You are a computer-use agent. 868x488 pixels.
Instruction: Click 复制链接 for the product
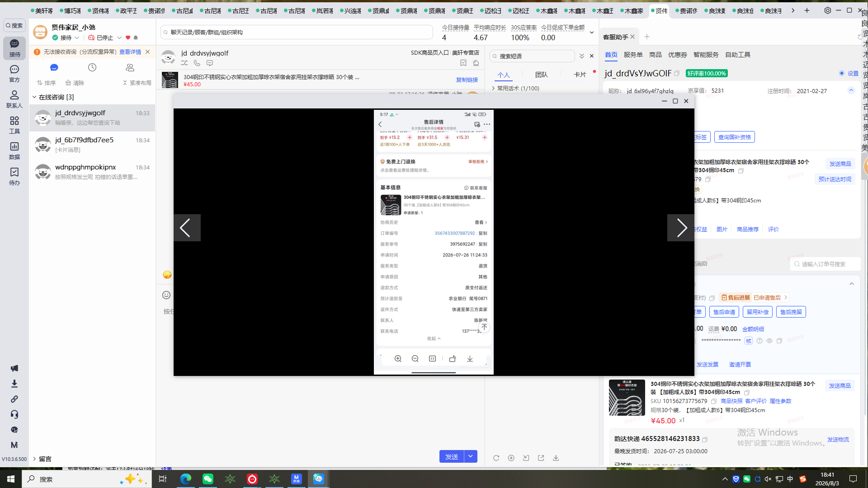point(467,80)
